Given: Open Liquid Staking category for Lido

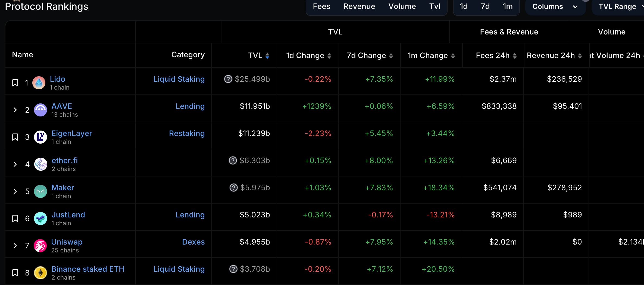Looking at the screenshot, I should pyautogui.click(x=179, y=79).
